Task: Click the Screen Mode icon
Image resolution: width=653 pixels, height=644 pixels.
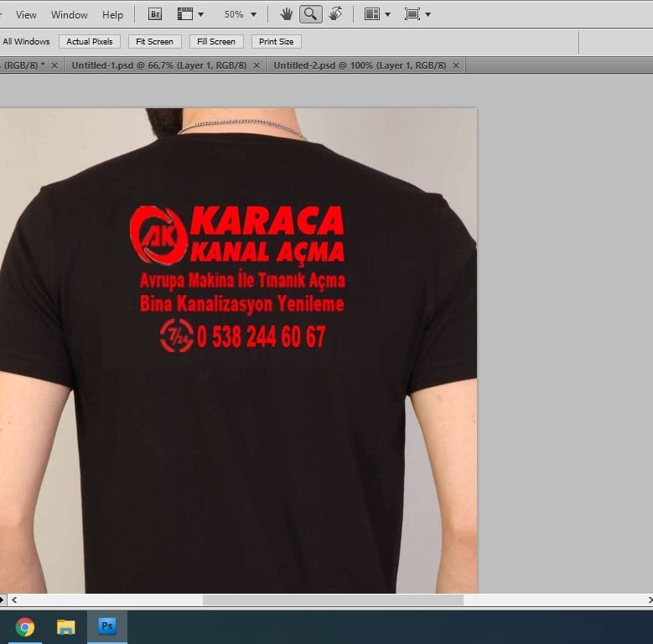Action: point(412,14)
